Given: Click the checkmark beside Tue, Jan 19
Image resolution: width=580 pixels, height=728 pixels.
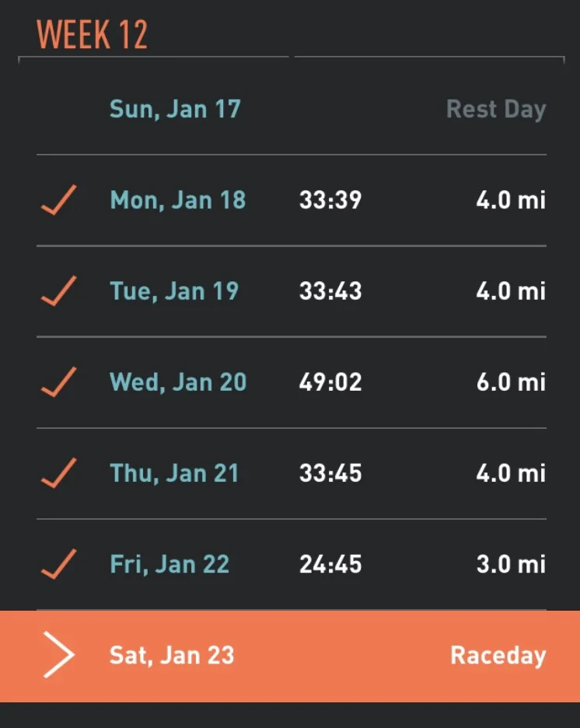Looking at the screenshot, I should [58, 291].
